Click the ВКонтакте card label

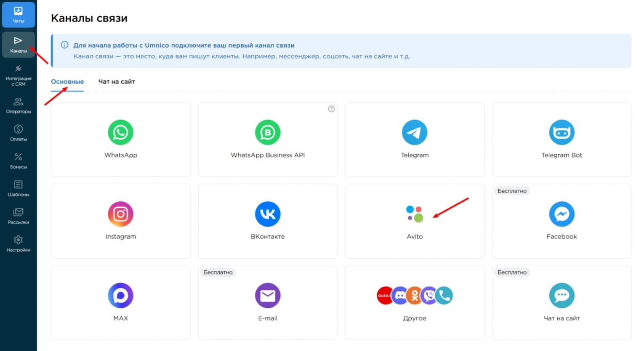tap(268, 237)
